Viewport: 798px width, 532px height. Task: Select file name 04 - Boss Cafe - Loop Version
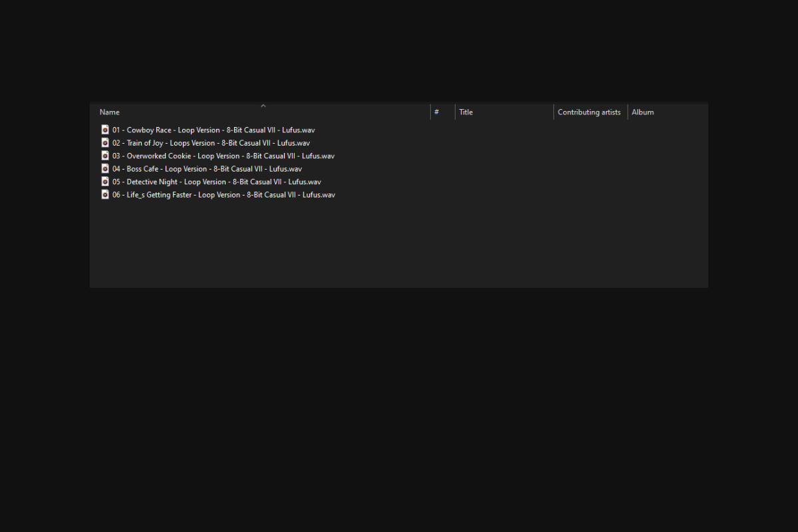click(x=207, y=169)
